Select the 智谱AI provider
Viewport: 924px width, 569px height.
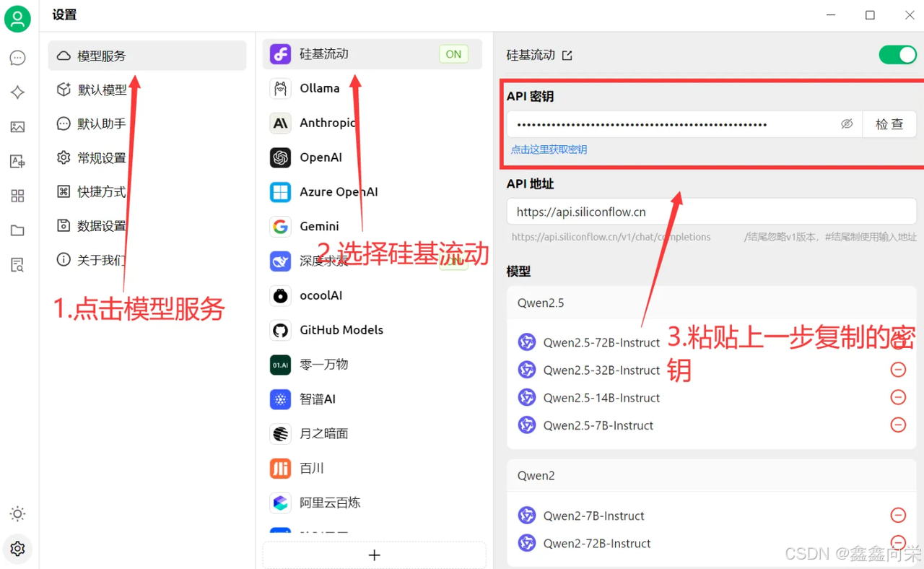click(372, 399)
